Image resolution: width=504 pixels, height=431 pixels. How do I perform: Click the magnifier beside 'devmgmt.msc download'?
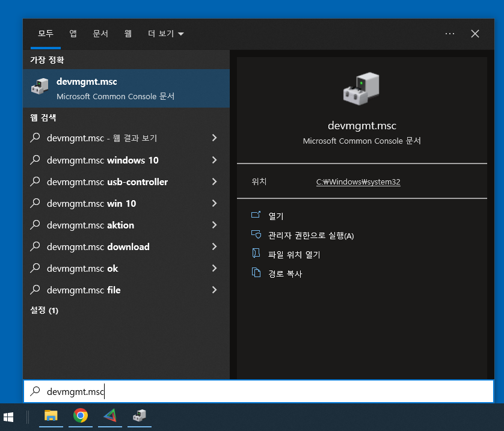click(x=35, y=246)
